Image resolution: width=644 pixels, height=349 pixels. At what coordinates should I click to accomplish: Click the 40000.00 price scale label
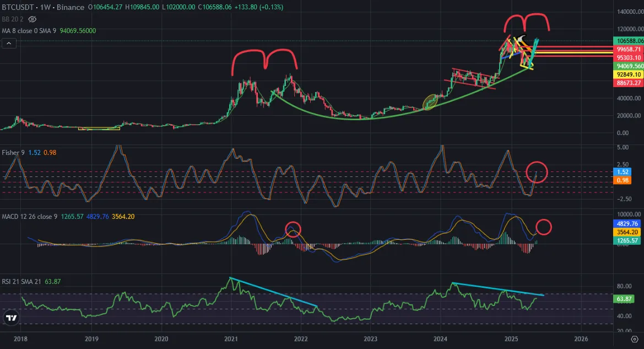click(629, 98)
